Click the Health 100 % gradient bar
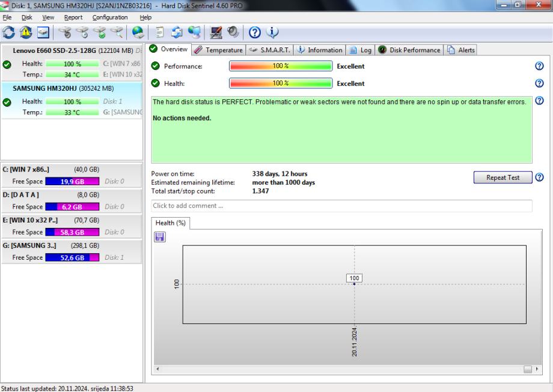The height and width of the screenshot is (392, 553). point(281,83)
